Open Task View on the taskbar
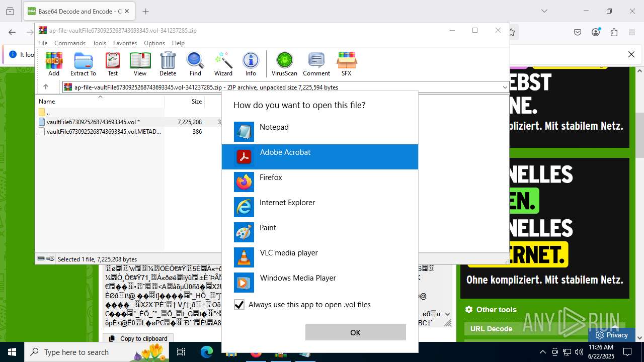Image resolution: width=644 pixels, height=362 pixels. (x=181, y=352)
